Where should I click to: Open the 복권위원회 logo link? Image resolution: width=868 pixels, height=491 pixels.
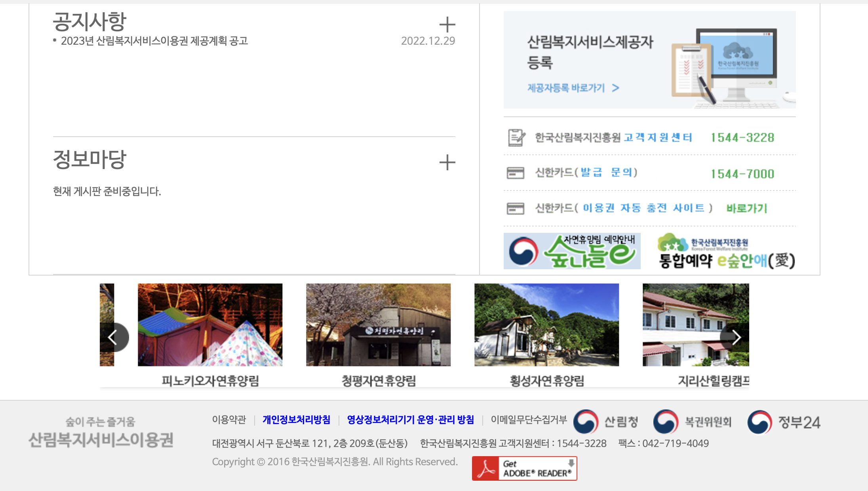692,422
